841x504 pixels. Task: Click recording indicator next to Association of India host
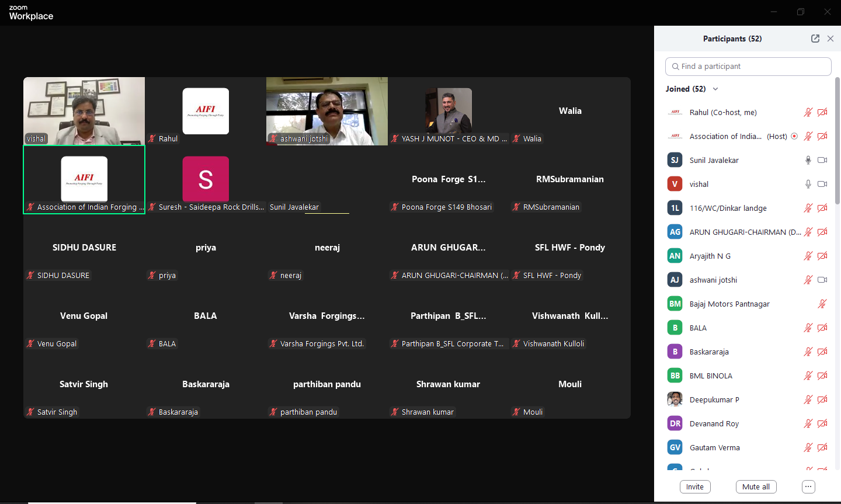794,136
